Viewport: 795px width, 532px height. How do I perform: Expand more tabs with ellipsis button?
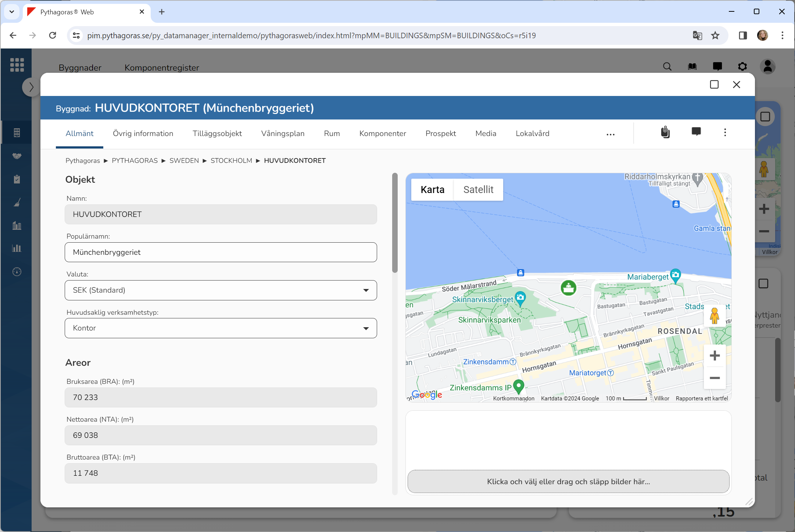pos(610,135)
